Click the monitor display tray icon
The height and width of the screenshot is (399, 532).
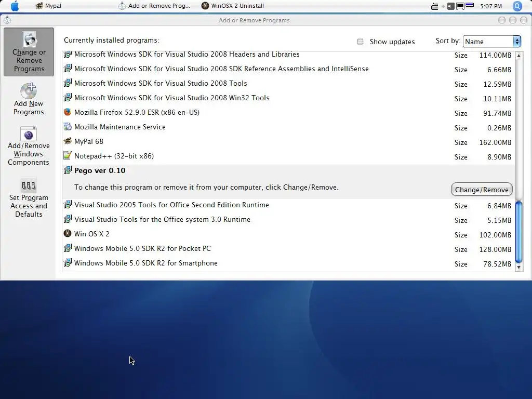coord(460,6)
